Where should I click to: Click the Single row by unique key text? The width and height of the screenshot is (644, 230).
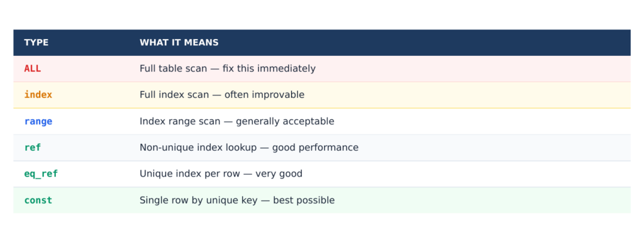(x=198, y=200)
